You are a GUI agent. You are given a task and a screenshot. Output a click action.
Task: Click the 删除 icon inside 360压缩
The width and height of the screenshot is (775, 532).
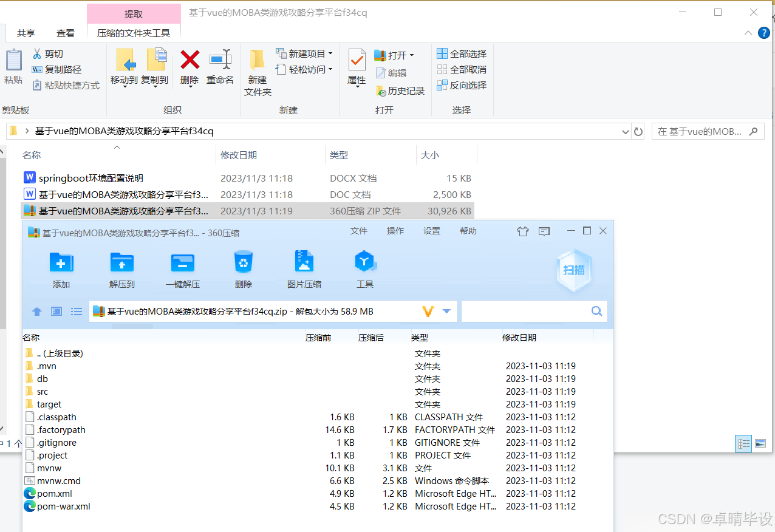tap(243, 268)
